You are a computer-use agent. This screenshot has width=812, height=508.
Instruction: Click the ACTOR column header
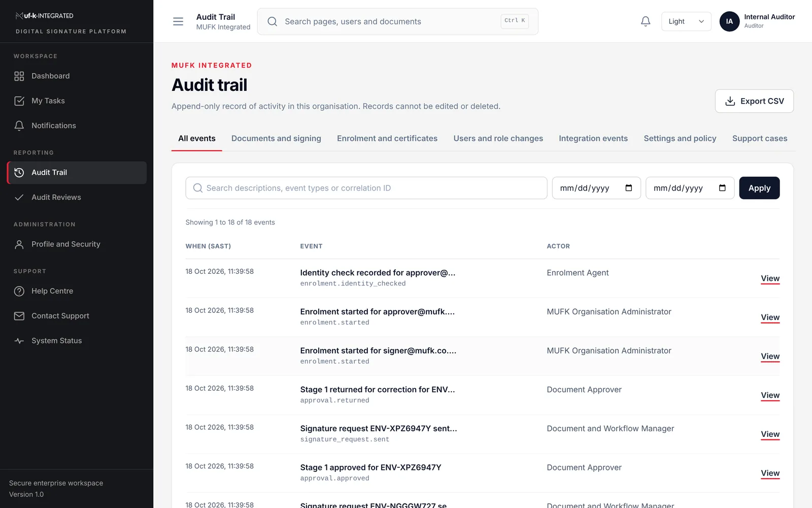[558, 246]
